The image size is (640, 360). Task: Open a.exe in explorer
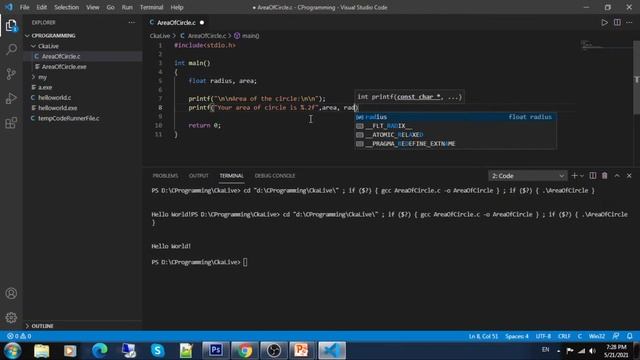click(45, 87)
